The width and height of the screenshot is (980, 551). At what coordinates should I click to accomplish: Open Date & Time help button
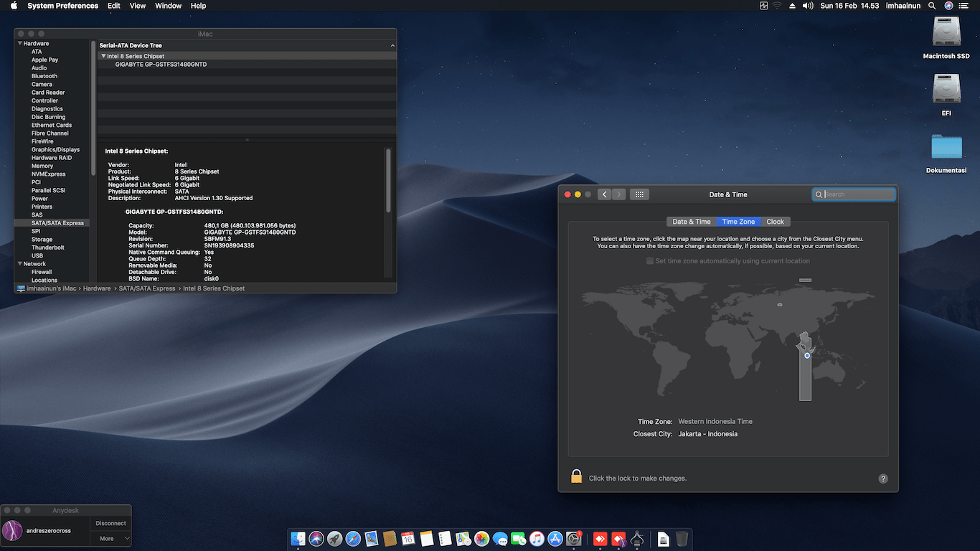(883, 479)
